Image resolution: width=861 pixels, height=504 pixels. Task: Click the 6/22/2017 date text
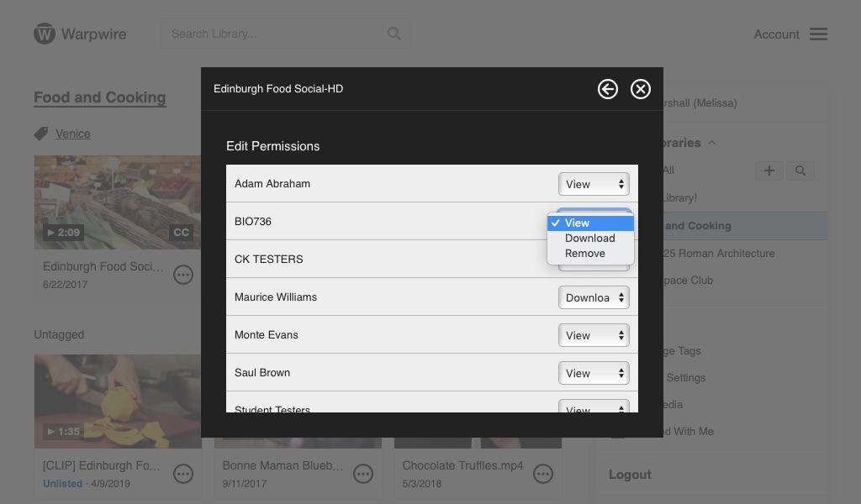point(66,285)
